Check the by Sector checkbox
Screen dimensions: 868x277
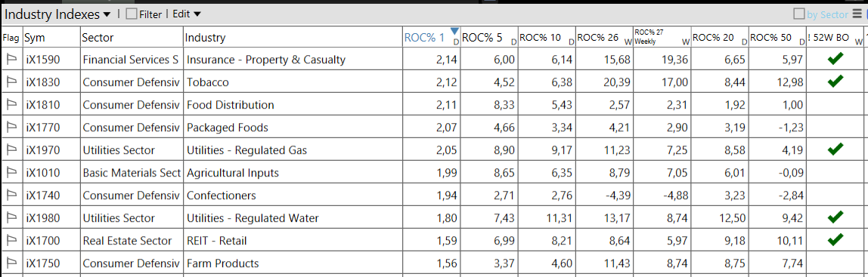point(799,14)
